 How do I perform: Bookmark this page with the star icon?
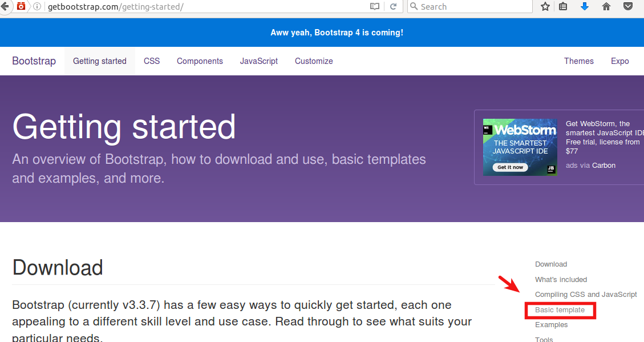545,7
